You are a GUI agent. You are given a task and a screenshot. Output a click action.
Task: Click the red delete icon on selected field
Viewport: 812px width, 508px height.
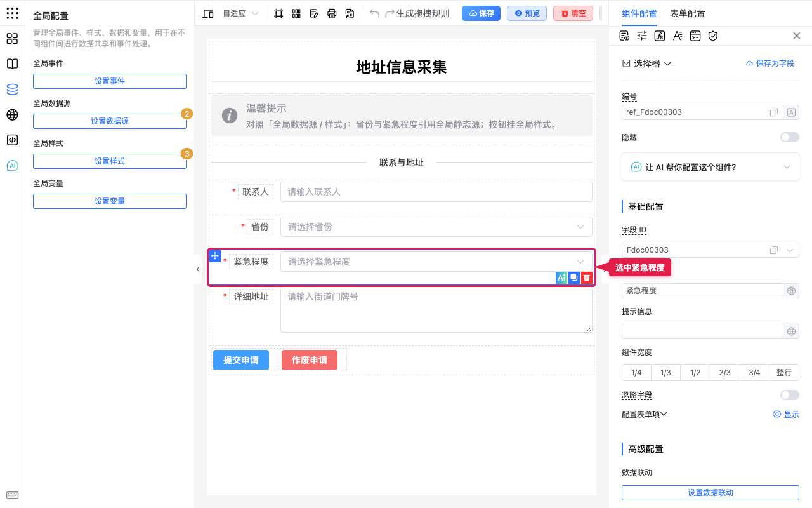(587, 277)
